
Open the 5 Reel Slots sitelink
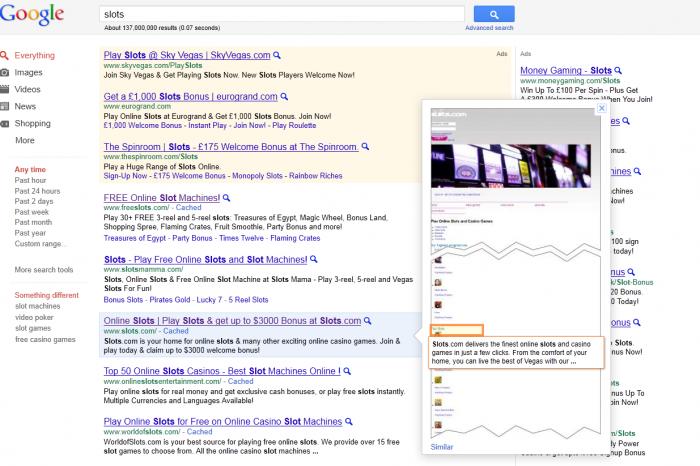[x=248, y=300]
